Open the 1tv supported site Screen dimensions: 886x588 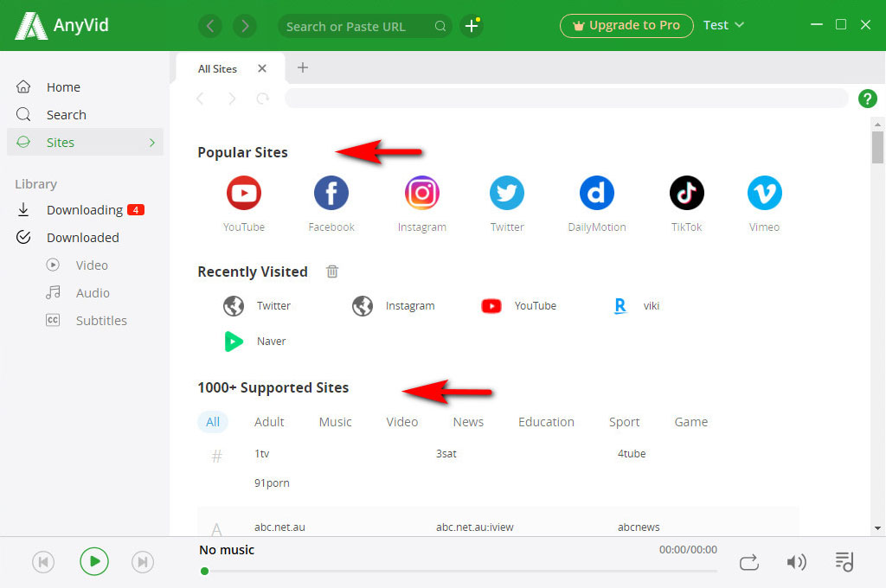[x=261, y=454]
